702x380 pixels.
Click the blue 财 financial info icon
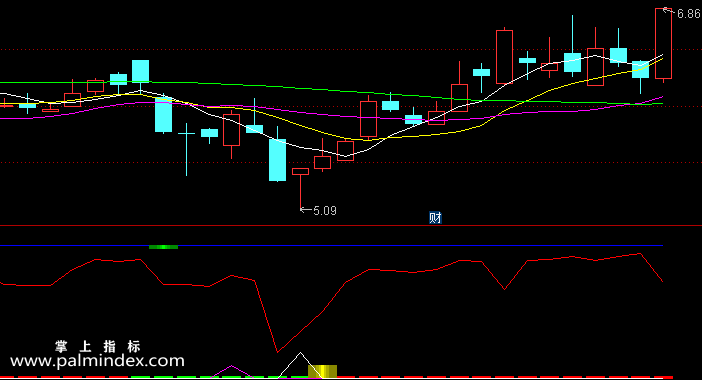[x=435, y=218]
